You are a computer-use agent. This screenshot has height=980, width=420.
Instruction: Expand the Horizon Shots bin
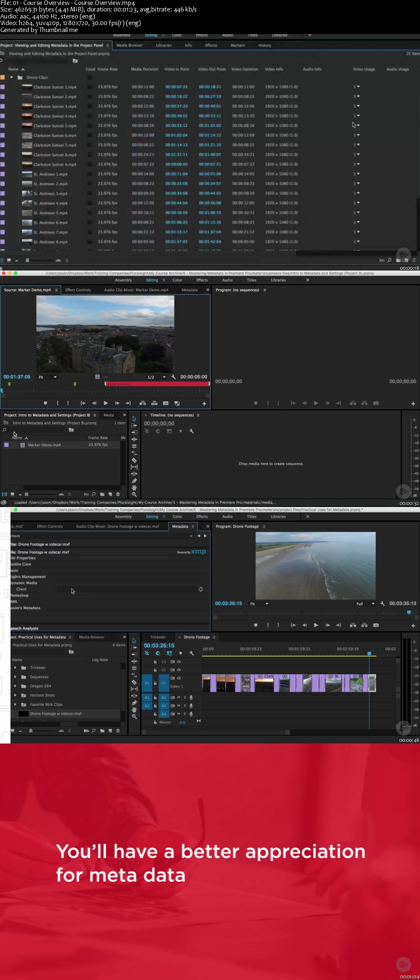pos(15,695)
